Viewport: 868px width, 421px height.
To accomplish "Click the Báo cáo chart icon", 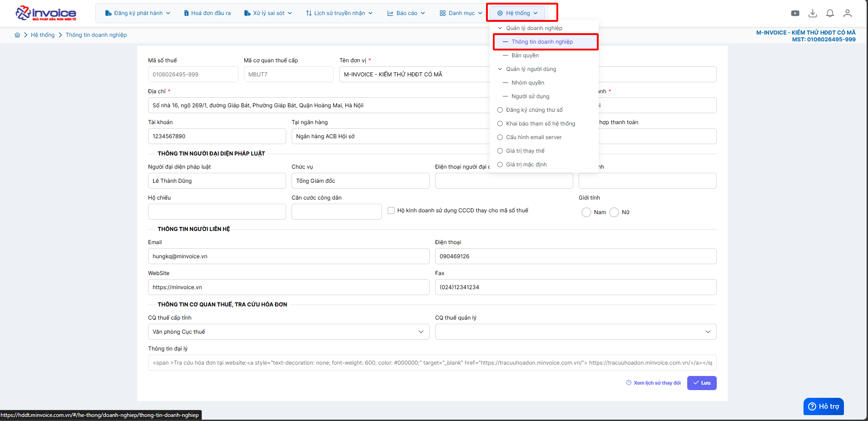I will [x=390, y=13].
